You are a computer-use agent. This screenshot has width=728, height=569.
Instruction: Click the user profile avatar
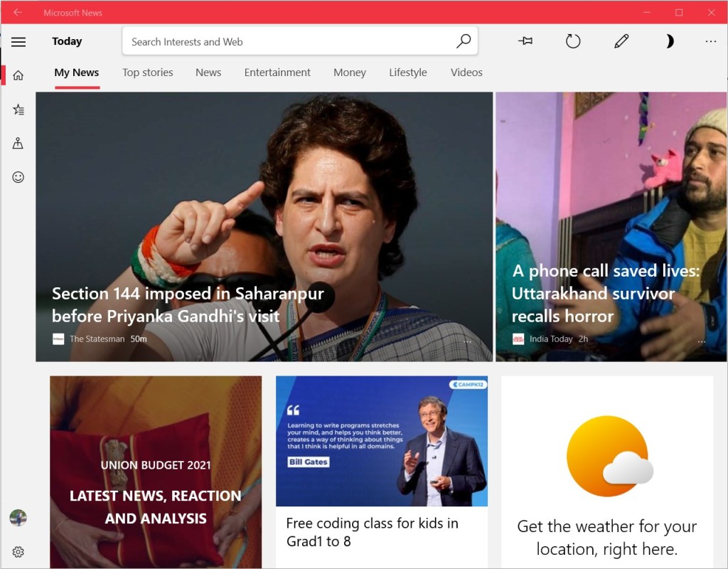[x=18, y=518]
